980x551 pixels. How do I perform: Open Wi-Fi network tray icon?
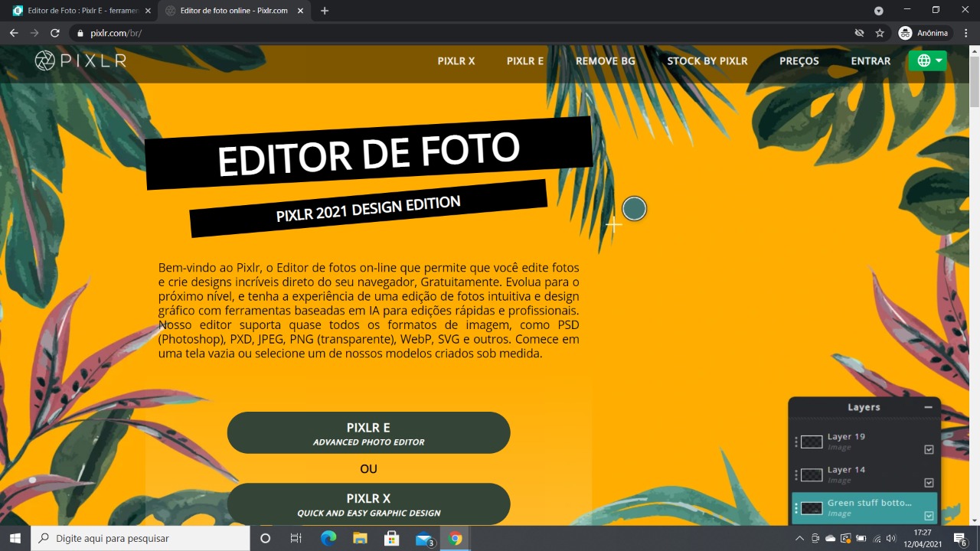[877, 538]
